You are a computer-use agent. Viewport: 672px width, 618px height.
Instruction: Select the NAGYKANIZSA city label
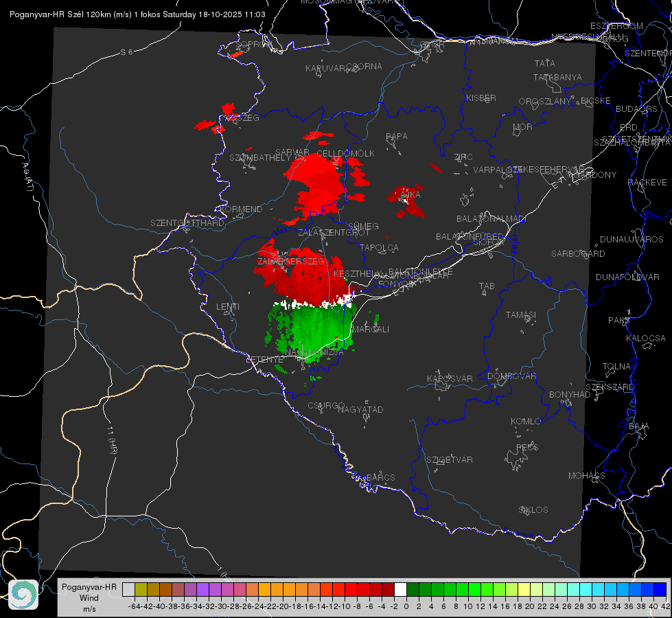pyautogui.click(x=314, y=352)
